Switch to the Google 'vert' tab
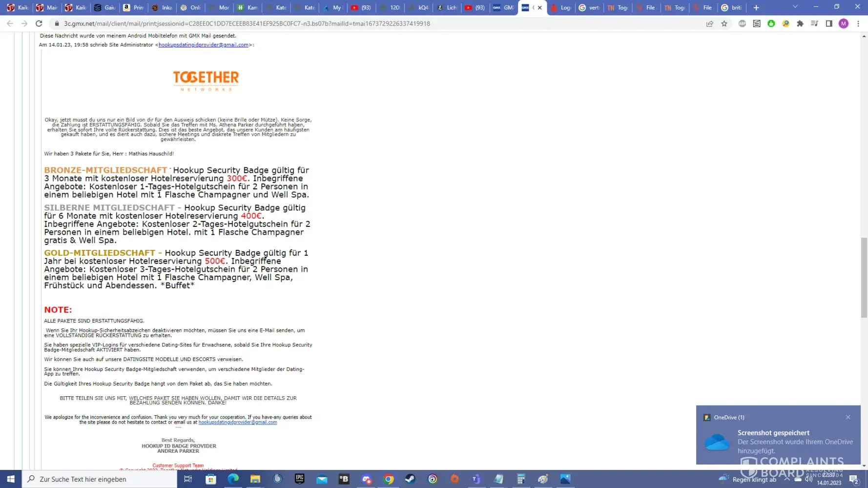The width and height of the screenshot is (868, 488). point(589,7)
